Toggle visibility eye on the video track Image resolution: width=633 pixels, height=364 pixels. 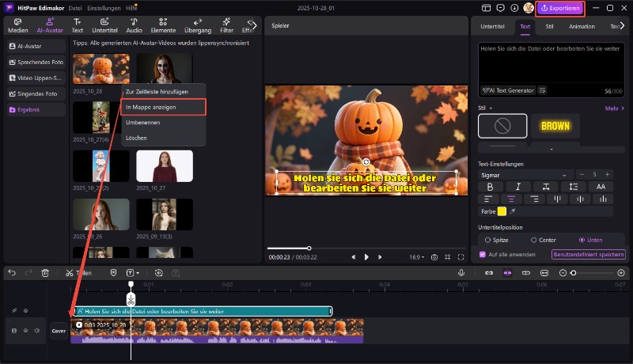[x=25, y=331]
